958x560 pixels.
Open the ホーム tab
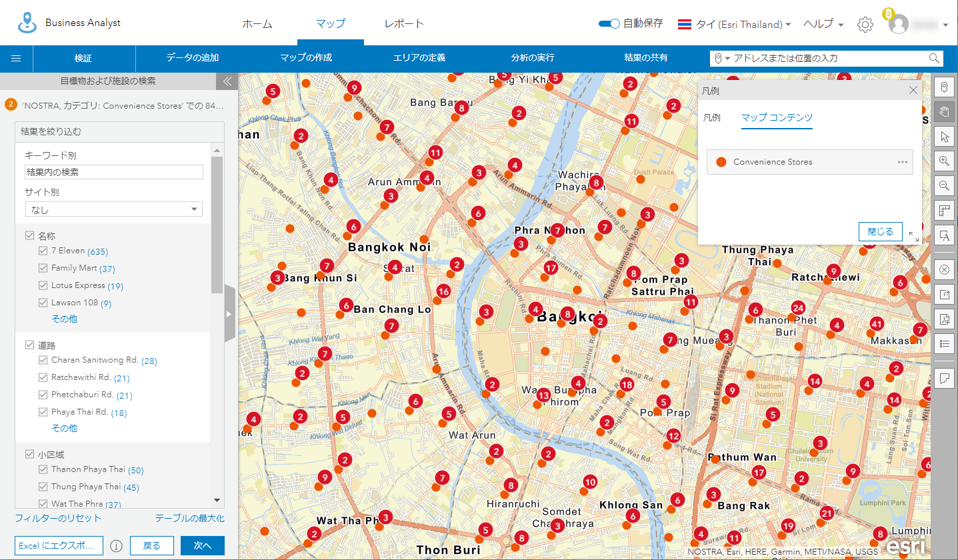[257, 24]
